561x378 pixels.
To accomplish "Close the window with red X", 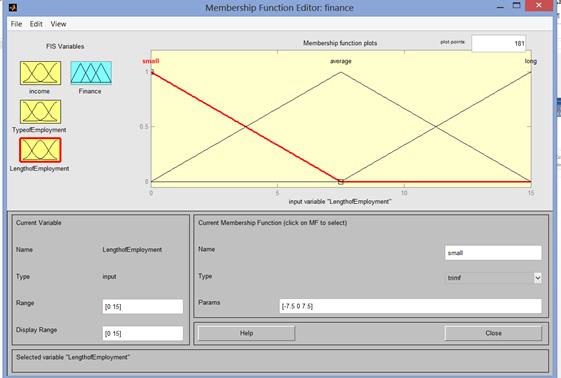I will coord(539,6).
